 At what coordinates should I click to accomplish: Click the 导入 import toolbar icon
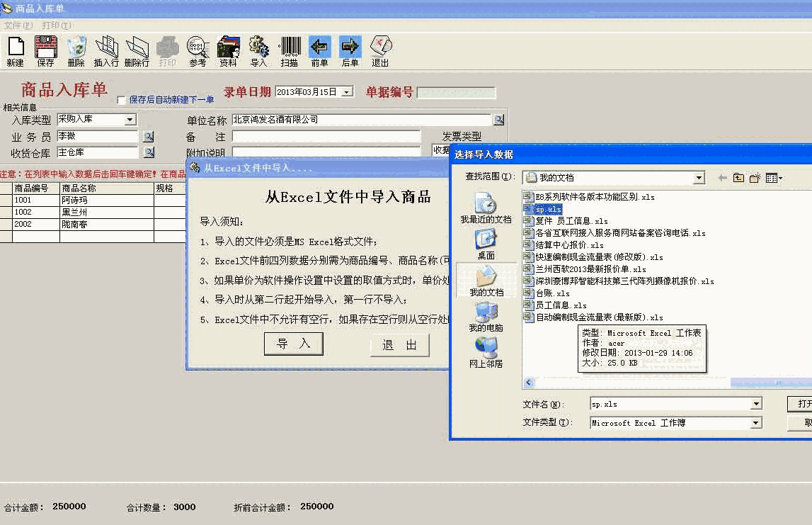pos(258,50)
